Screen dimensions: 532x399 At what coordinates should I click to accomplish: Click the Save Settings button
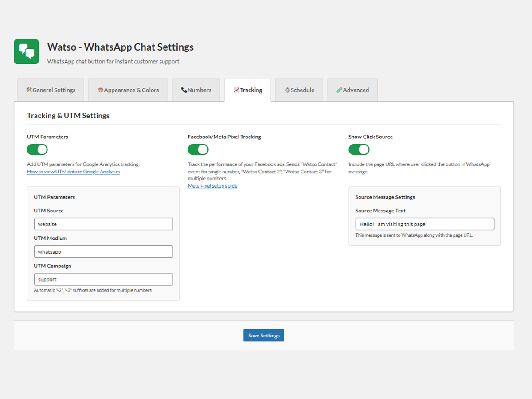pos(264,335)
